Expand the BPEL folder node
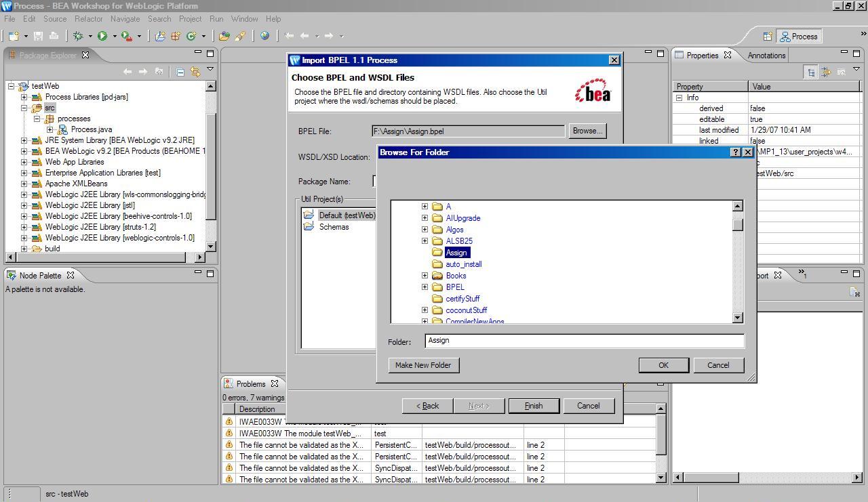Image resolution: width=868 pixels, height=502 pixels. click(x=425, y=287)
